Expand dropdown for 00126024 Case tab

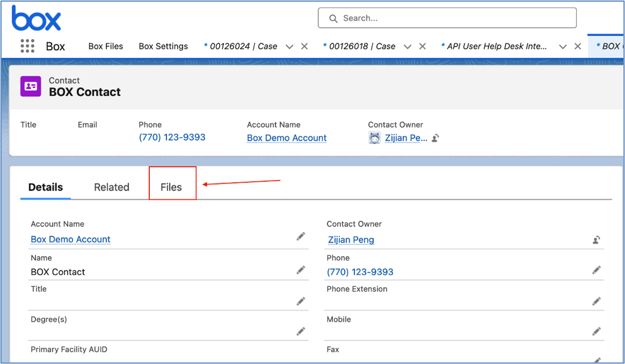pyautogui.click(x=290, y=47)
